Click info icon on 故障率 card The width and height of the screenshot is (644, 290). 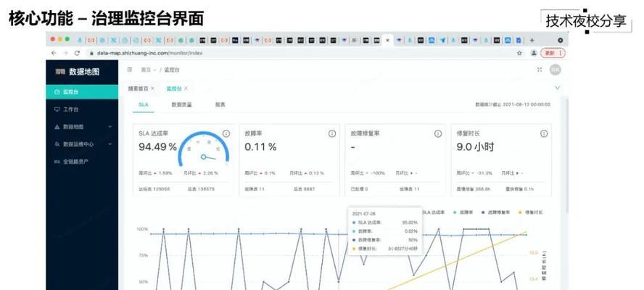332,133
